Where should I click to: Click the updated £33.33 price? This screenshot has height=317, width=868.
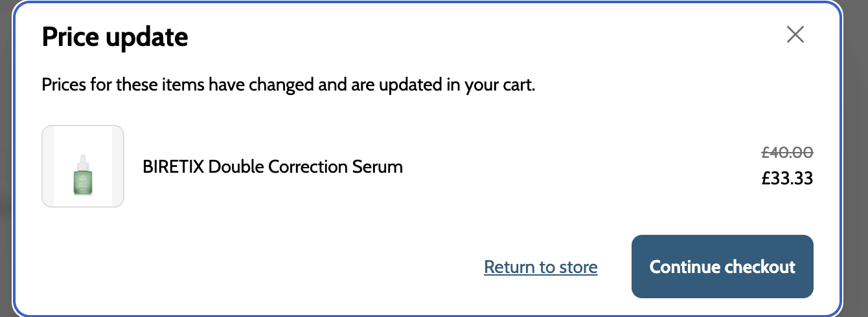[787, 178]
